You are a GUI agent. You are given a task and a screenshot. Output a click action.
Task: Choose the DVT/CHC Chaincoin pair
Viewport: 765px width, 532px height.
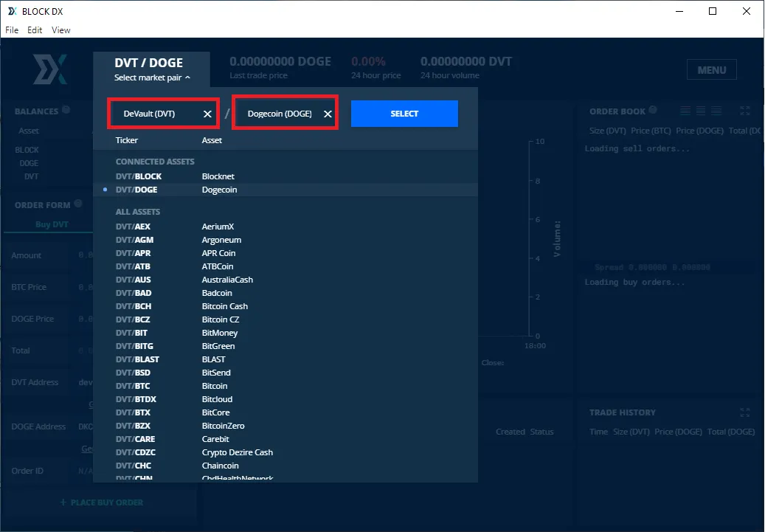point(285,466)
